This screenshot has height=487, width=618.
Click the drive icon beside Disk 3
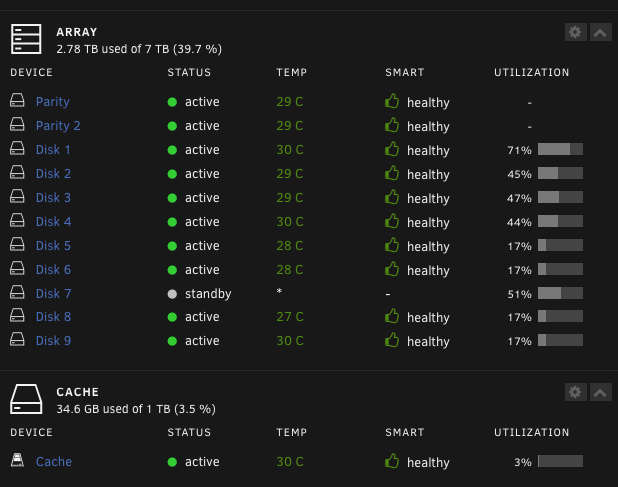[x=17, y=197]
